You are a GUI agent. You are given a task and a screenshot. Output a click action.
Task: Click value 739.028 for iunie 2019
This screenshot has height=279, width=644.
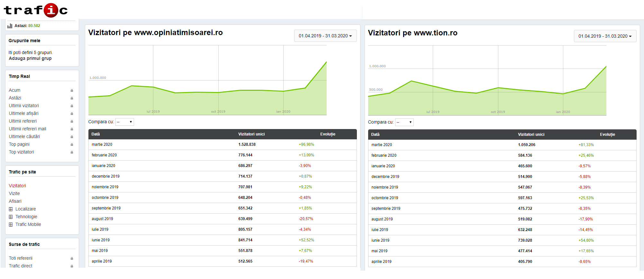[x=525, y=240]
